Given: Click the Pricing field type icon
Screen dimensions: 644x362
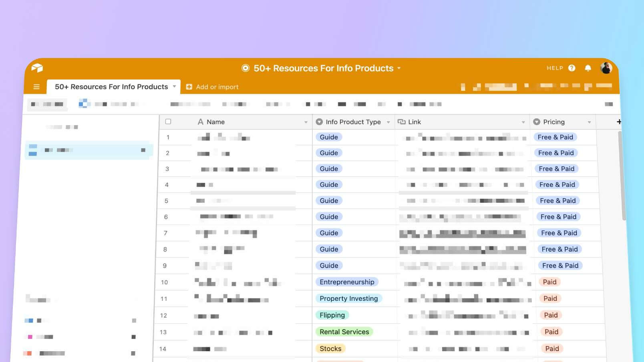Looking at the screenshot, I should click(537, 122).
